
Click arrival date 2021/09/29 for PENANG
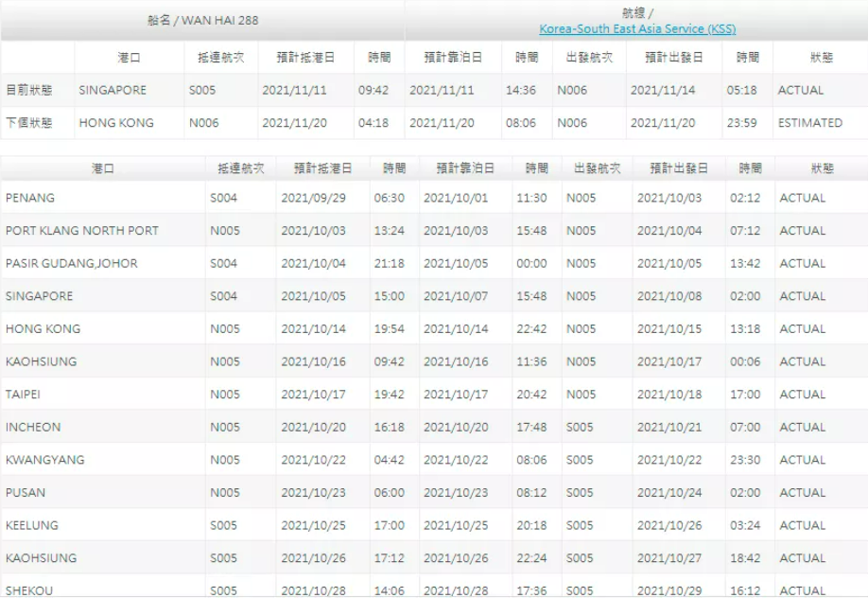click(x=313, y=198)
